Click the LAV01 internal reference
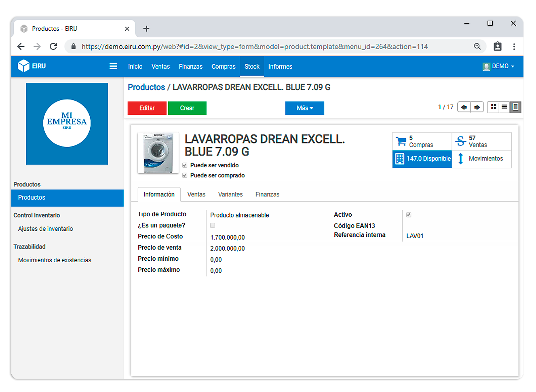The height and width of the screenshot is (392, 536). point(415,236)
